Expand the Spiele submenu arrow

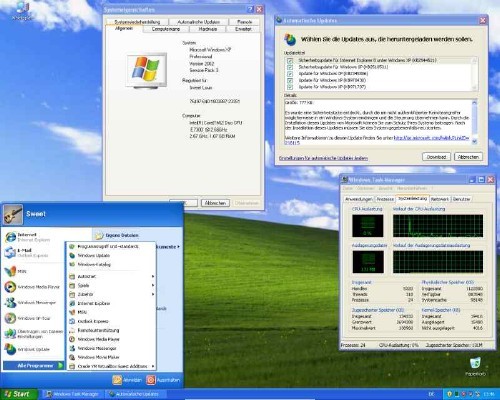tap(153, 285)
